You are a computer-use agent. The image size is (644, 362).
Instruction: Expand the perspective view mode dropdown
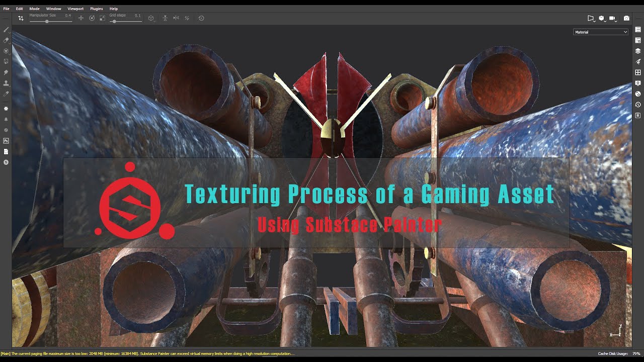click(x=592, y=18)
